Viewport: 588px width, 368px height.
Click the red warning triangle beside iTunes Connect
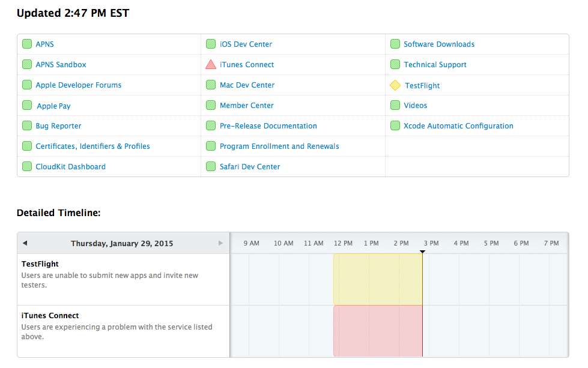[211, 64]
